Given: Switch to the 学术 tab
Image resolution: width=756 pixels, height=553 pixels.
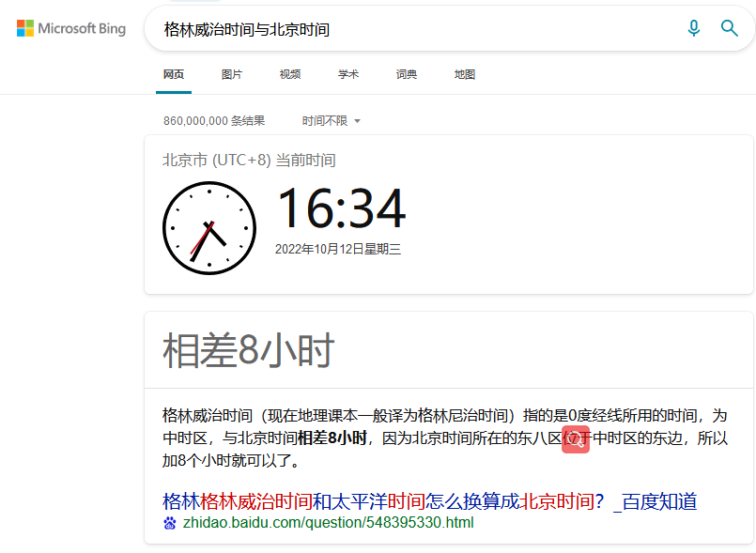Looking at the screenshot, I should click(x=348, y=73).
